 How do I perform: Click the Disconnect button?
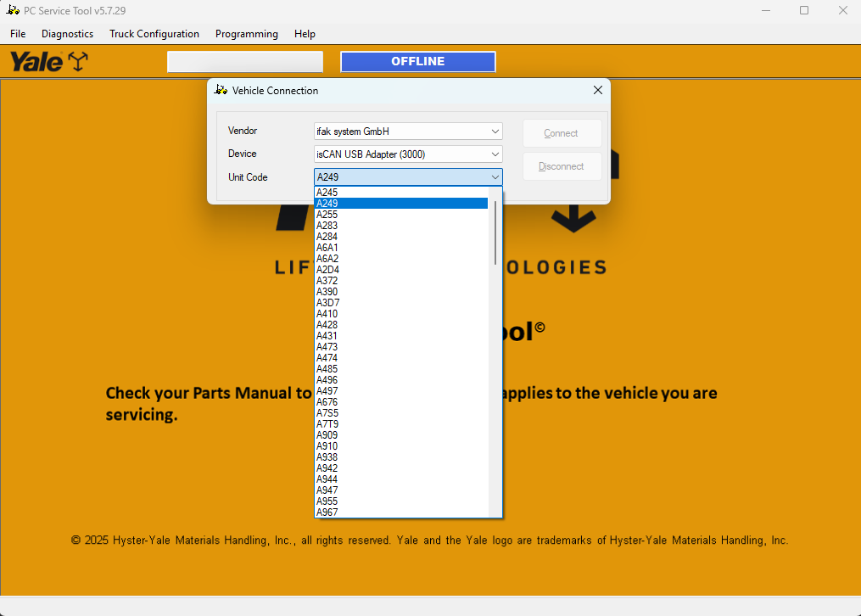click(x=562, y=166)
